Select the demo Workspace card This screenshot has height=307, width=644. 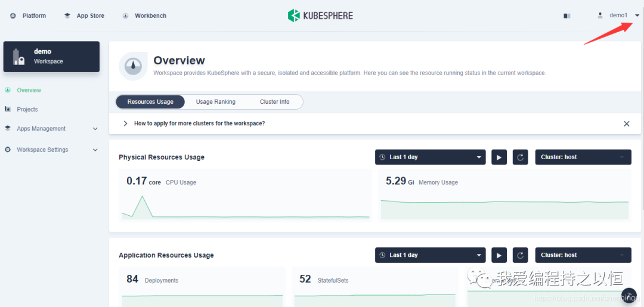pos(51,57)
